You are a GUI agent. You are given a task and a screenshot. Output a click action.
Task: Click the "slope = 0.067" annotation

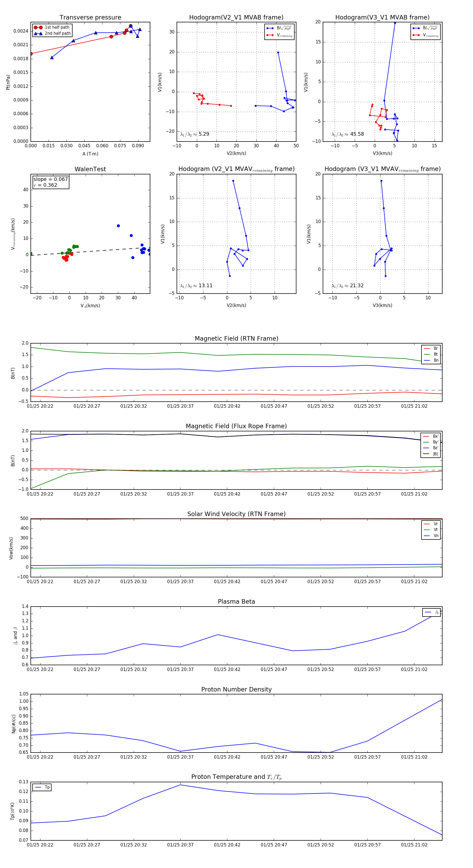coord(51,179)
